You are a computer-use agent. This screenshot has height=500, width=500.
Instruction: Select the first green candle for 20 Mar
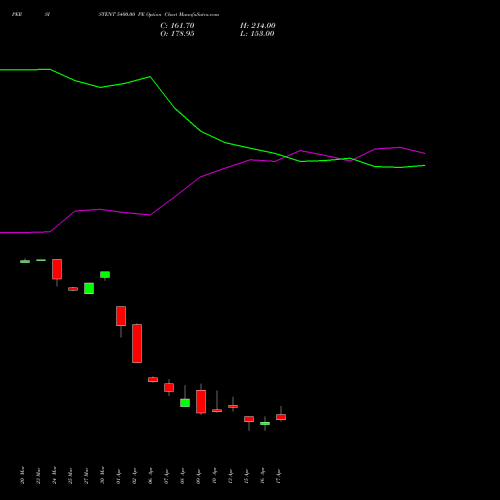[25, 261]
